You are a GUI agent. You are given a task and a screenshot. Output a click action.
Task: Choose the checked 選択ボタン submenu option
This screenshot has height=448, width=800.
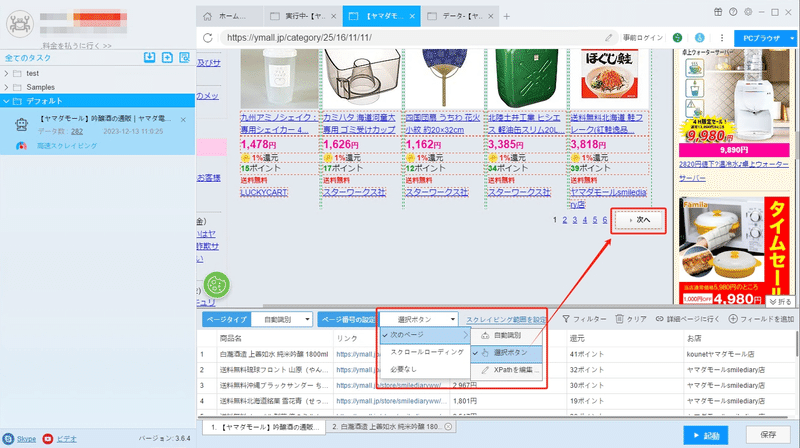tap(506, 353)
